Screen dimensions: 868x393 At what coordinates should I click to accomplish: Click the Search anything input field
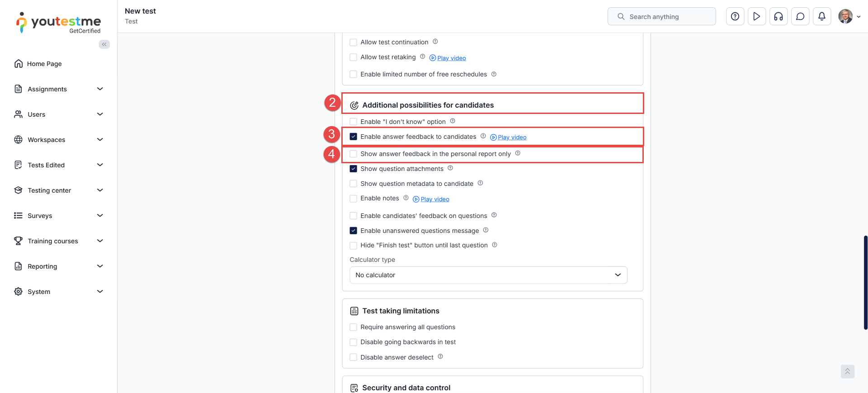[662, 17]
